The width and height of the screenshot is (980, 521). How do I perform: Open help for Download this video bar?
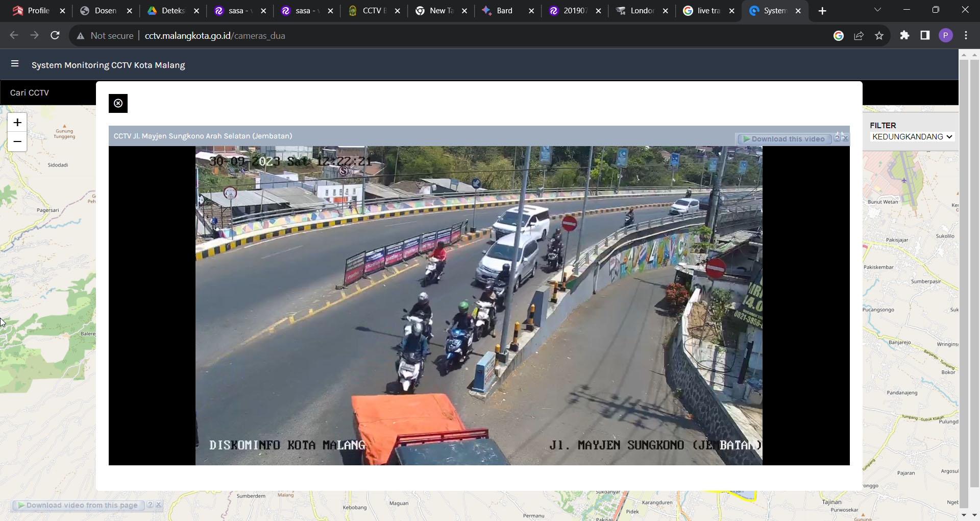(x=837, y=137)
